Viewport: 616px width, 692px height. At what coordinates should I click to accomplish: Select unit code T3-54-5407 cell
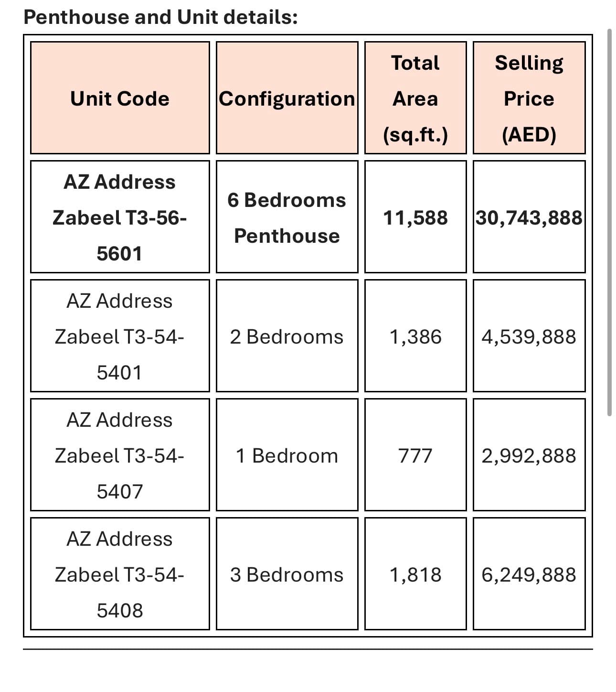120,454
